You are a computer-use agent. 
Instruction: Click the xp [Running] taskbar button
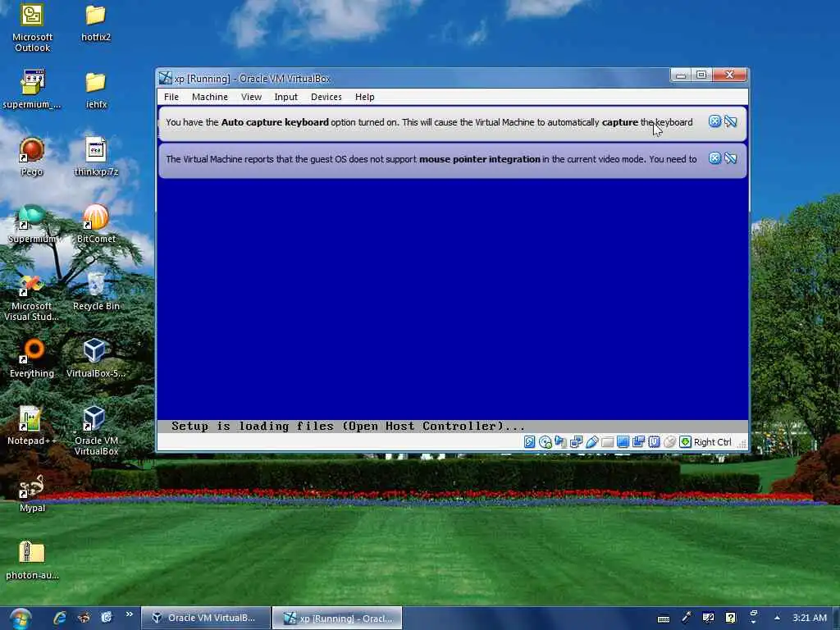pyautogui.click(x=337, y=619)
